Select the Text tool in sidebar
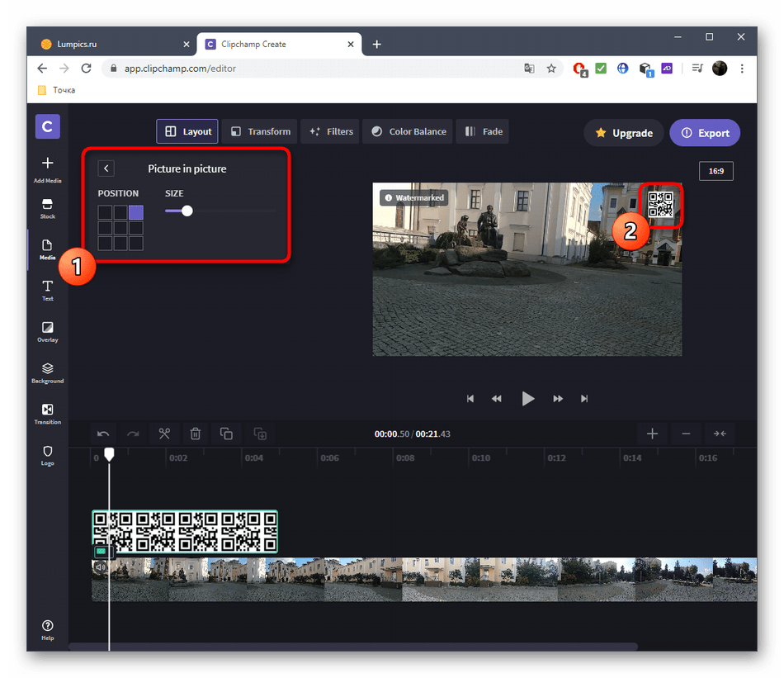 pos(47,289)
